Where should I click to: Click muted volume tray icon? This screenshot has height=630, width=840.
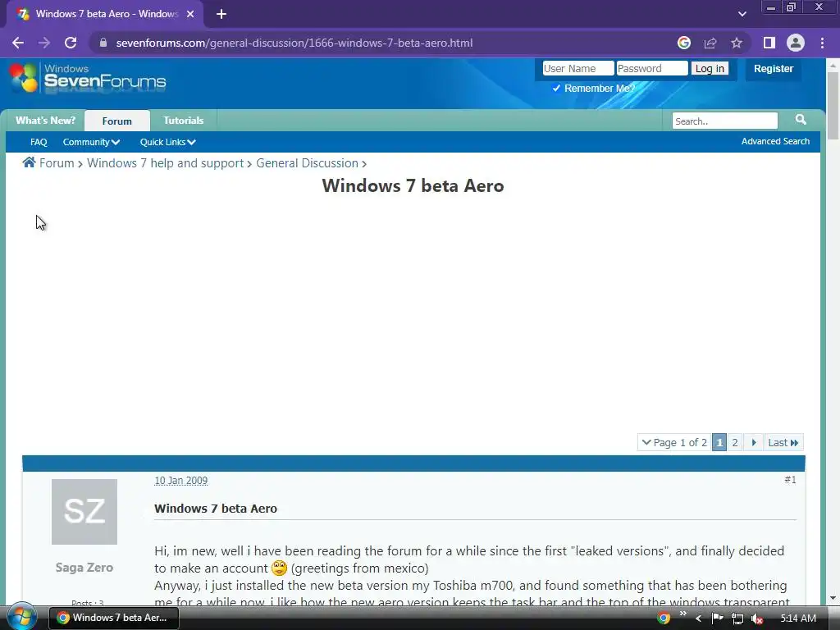757,619
